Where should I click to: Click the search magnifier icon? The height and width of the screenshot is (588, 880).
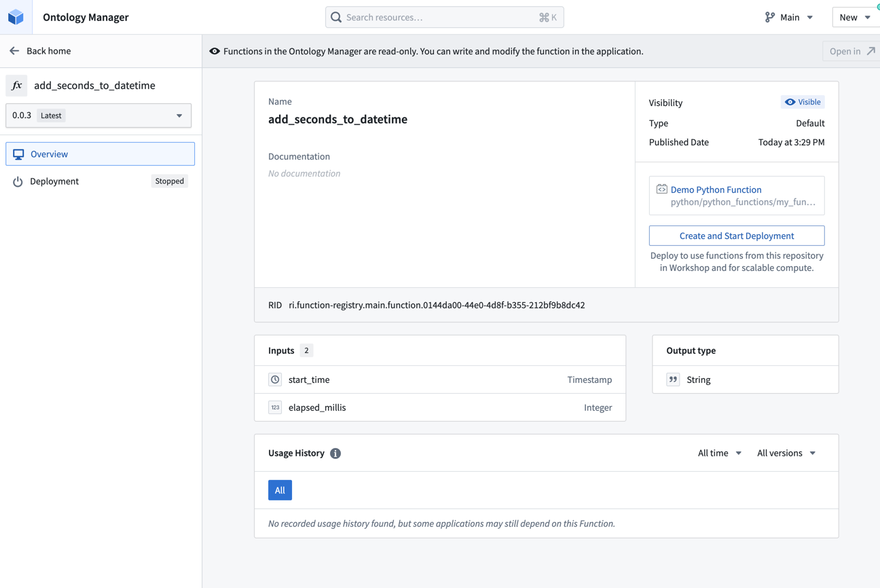coord(336,17)
